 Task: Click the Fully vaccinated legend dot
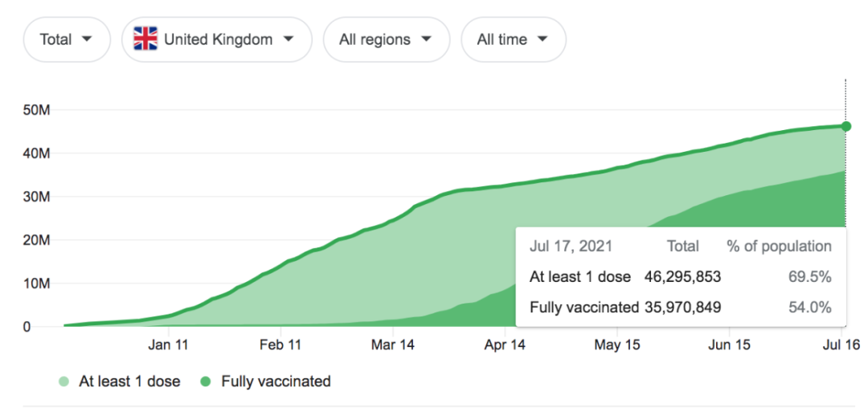(206, 381)
